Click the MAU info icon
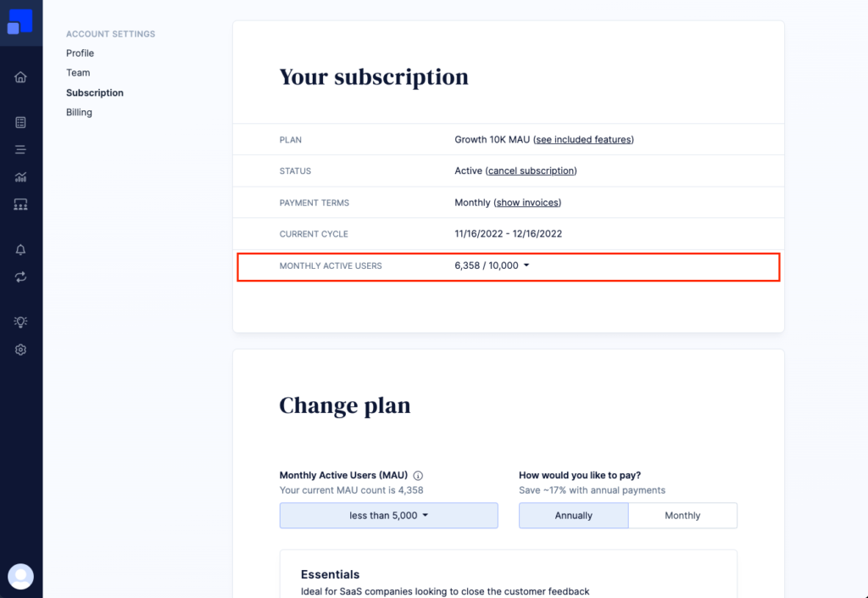The width and height of the screenshot is (868, 598). 418,476
